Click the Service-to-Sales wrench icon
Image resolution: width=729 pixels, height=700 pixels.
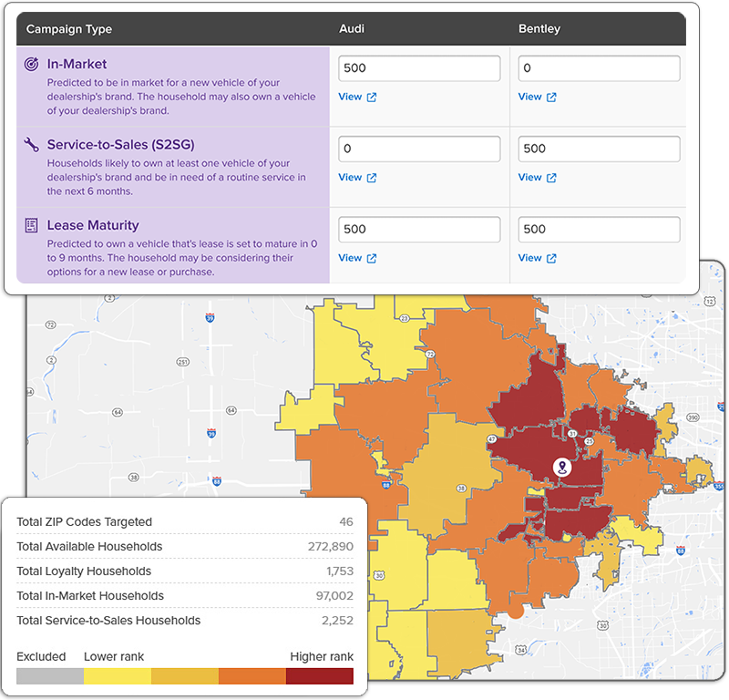(31, 144)
